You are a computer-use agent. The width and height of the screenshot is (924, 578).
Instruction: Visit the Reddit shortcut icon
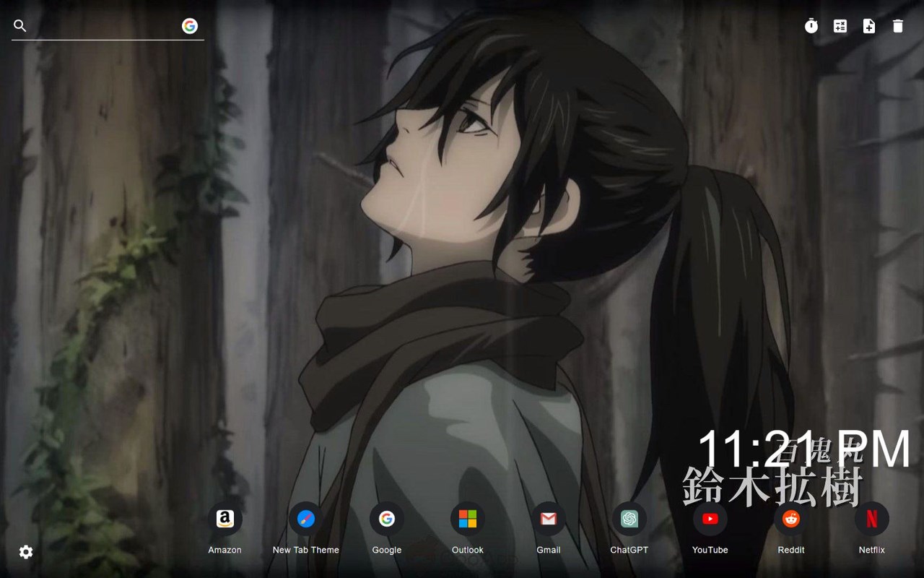tap(791, 519)
